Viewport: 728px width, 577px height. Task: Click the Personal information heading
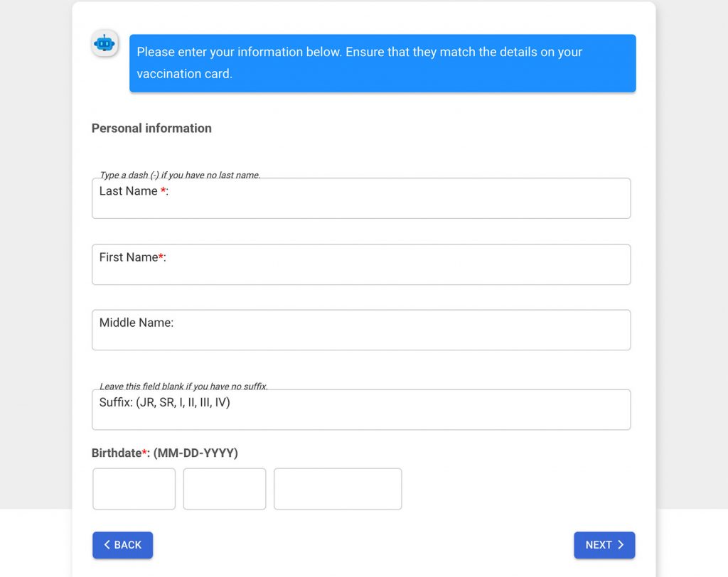point(151,128)
